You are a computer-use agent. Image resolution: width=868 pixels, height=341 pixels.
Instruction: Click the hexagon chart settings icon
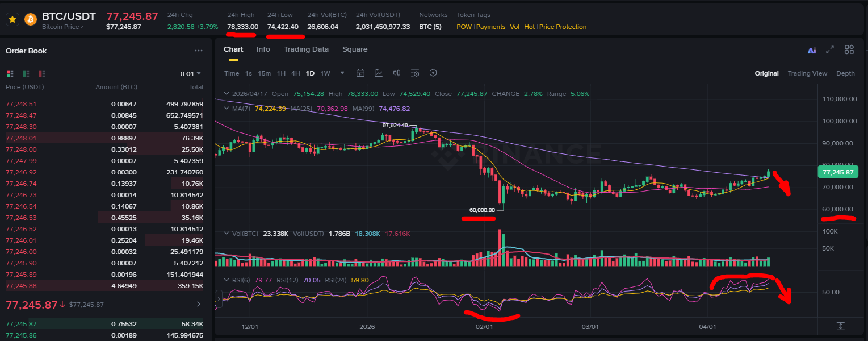click(433, 73)
